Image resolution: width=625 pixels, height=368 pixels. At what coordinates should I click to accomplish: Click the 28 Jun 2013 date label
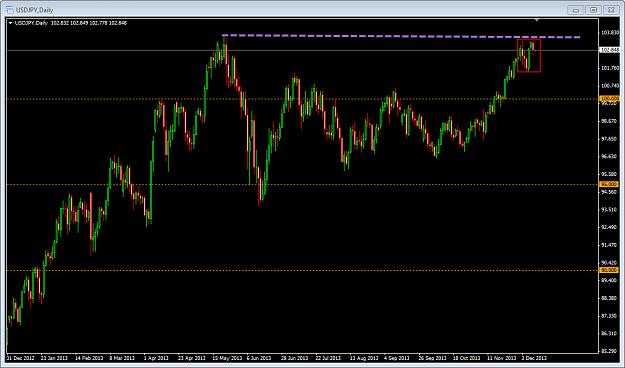294,358
